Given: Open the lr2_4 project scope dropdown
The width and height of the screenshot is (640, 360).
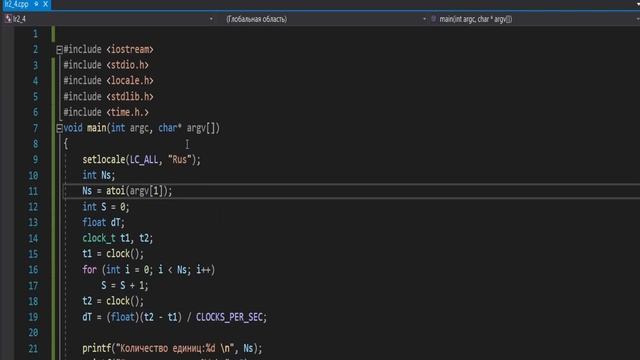Looking at the screenshot, I should 211,19.
